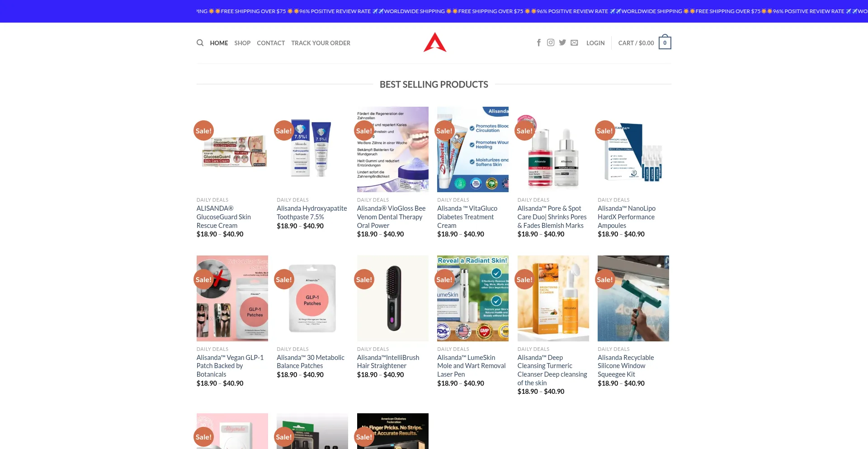
Task: Visit the Facebook page icon
Action: pos(538,43)
